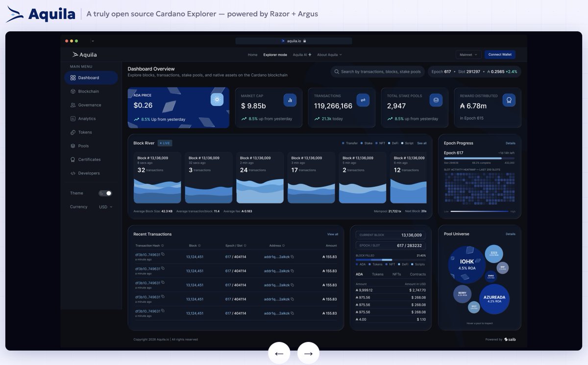Open the Tokens icon in the sidebar
Viewport: 588px width, 365px height.
[x=73, y=132]
